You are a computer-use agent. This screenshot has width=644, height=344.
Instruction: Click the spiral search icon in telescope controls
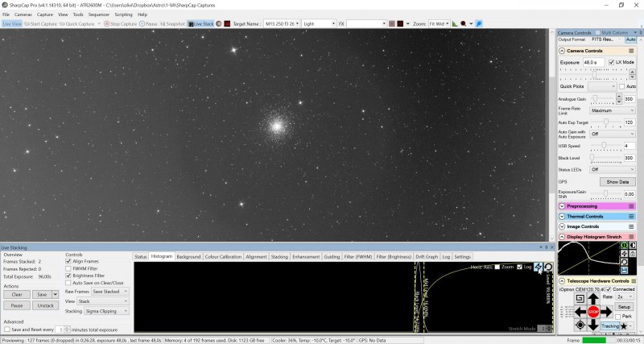coord(580,298)
